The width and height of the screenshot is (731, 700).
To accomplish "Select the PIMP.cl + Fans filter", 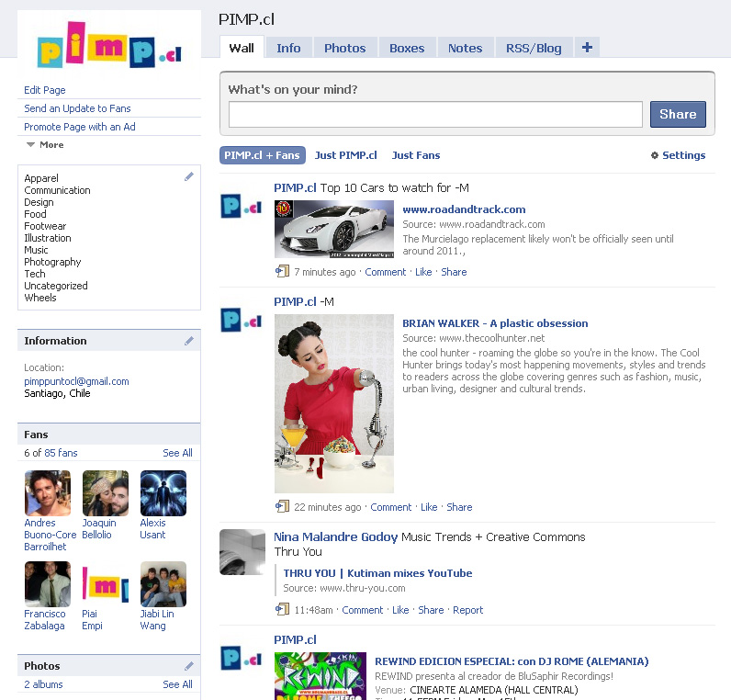I will (262, 155).
